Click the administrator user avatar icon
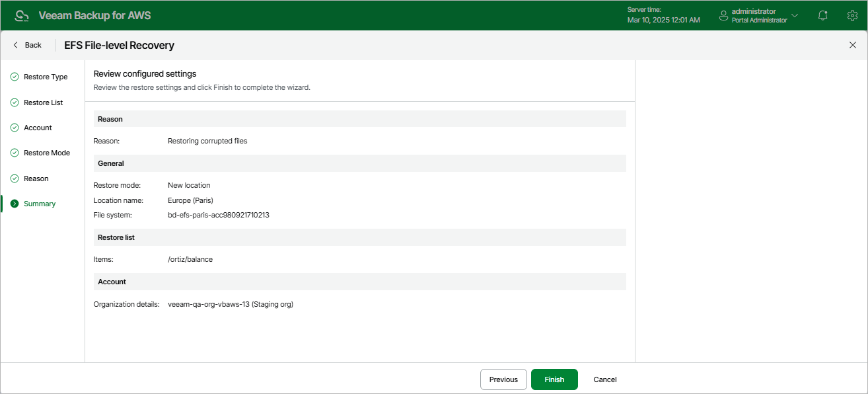Image resolution: width=868 pixels, height=394 pixels. tap(723, 15)
